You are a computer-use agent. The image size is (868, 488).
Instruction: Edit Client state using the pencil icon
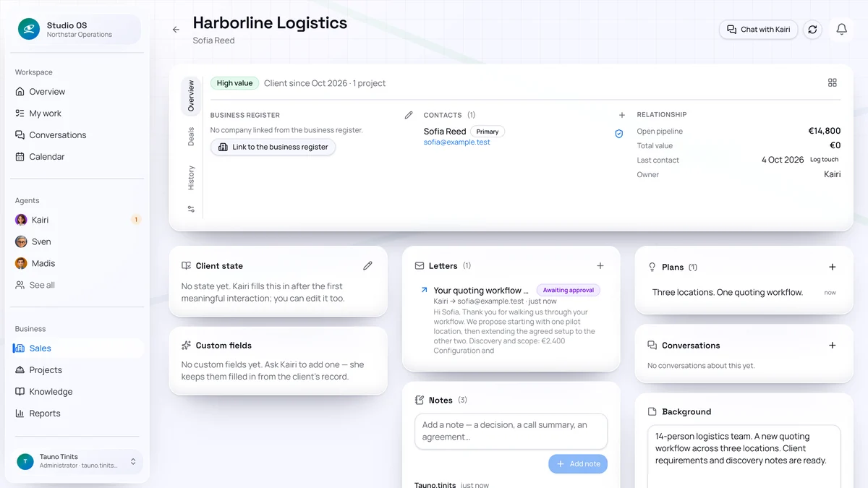click(367, 266)
